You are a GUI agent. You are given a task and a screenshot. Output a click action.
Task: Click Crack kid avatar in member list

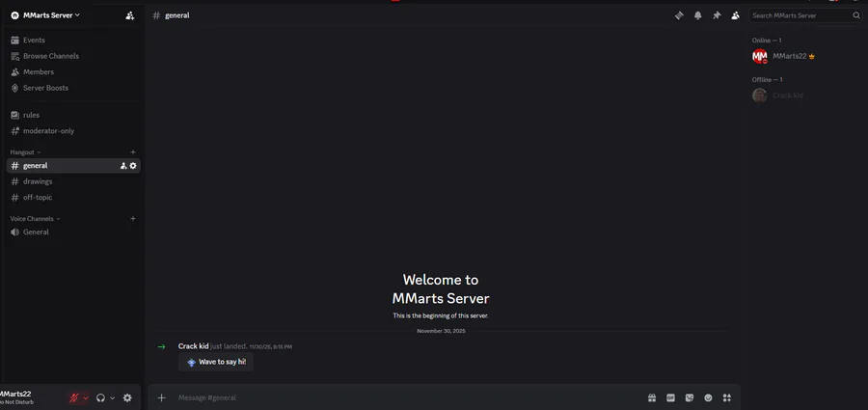[x=760, y=96]
